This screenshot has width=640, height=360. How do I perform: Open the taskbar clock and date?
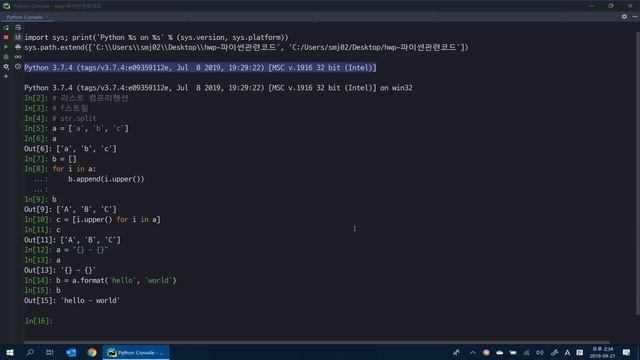[602, 352]
